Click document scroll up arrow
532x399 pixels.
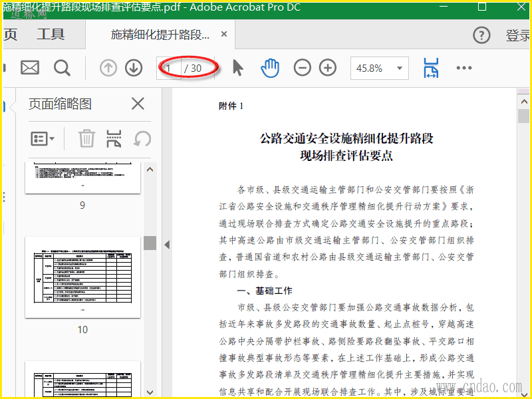(524, 102)
